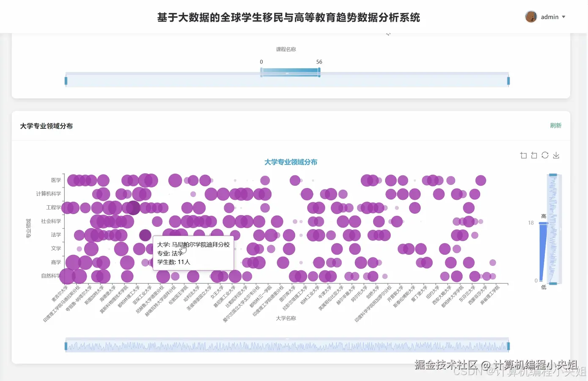This screenshot has height=381, width=588.
Task: Click the 自然科学 y-axis label
Action: (x=51, y=276)
